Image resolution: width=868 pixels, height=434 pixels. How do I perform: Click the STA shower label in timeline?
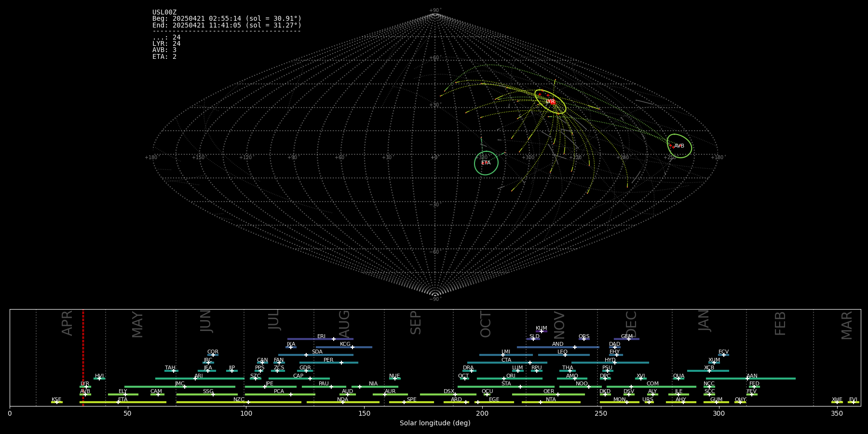click(x=506, y=384)
